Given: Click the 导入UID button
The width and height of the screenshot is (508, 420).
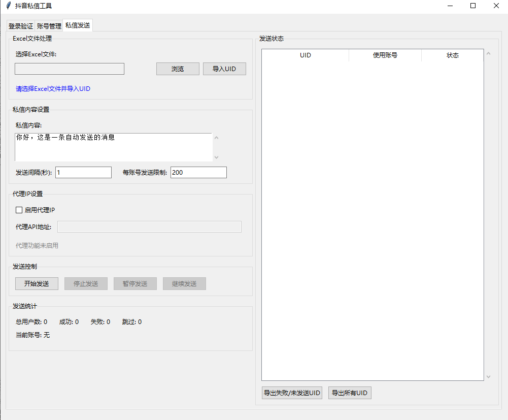Looking at the screenshot, I should point(224,69).
